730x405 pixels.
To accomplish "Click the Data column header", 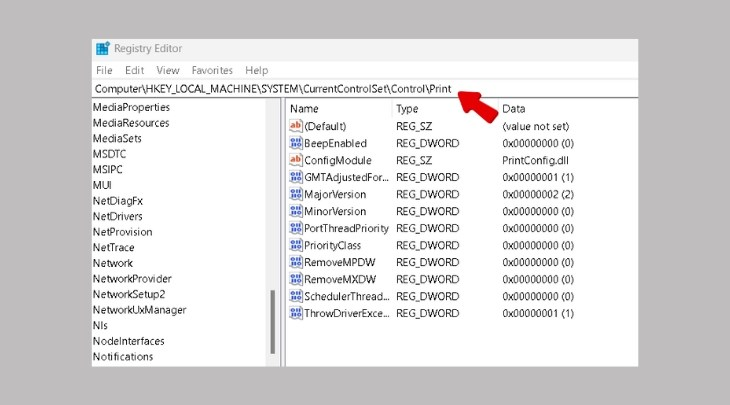I will 514,108.
